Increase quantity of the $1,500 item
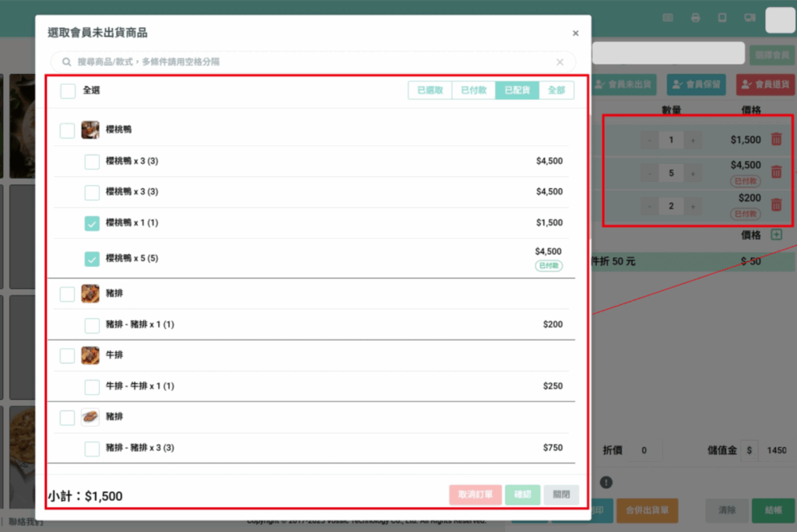The image size is (797, 532). (x=692, y=140)
